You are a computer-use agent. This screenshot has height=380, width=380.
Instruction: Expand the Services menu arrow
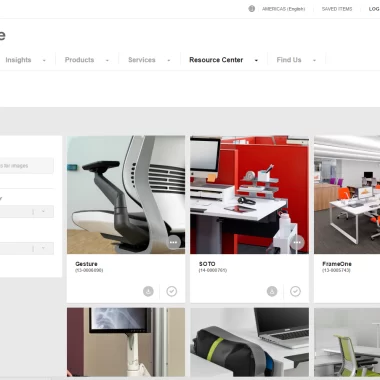(x=169, y=60)
